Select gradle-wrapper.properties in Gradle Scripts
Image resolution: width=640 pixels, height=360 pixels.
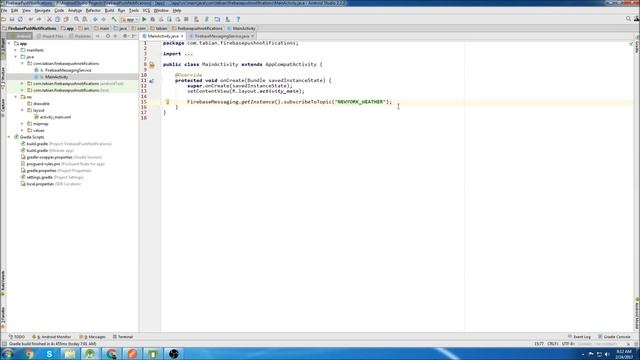coord(49,157)
